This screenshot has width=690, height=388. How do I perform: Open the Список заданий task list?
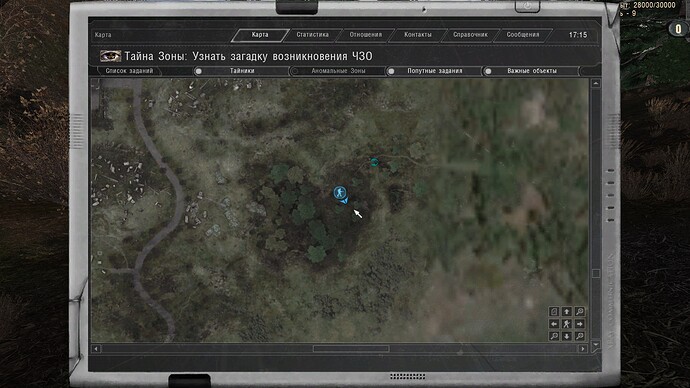coord(129,71)
